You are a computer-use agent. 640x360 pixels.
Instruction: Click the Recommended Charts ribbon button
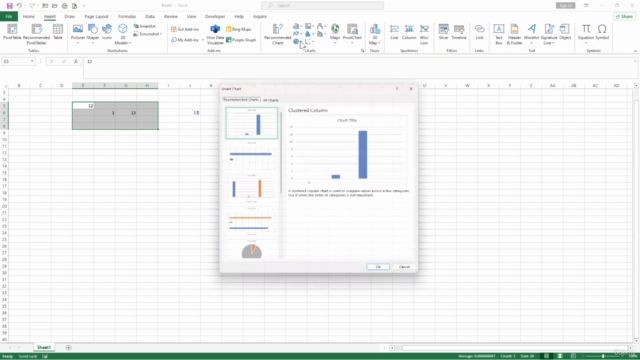(x=278, y=34)
